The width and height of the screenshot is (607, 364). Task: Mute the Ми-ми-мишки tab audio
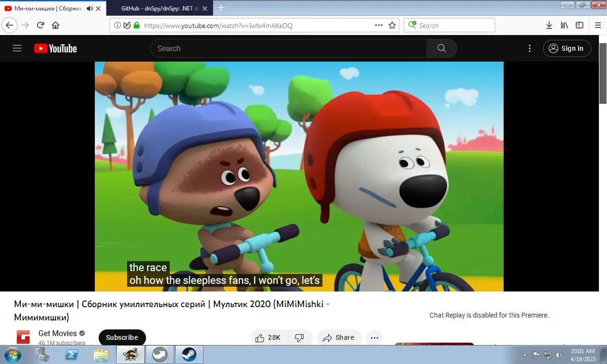[90, 9]
